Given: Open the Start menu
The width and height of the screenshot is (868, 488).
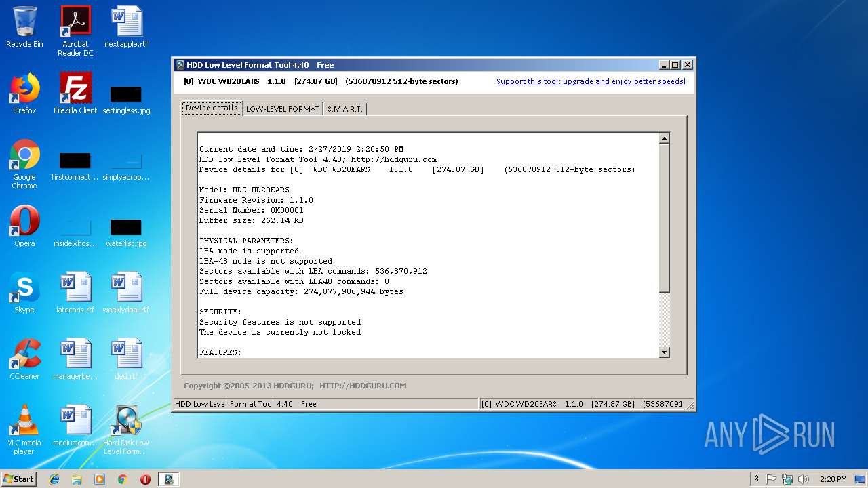Looking at the screenshot, I should 18,479.
